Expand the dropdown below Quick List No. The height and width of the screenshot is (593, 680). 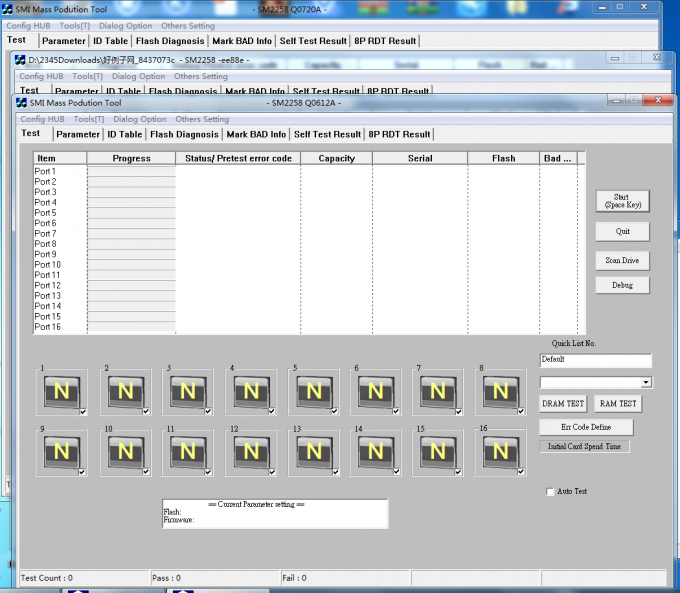pyautogui.click(x=646, y=382)
